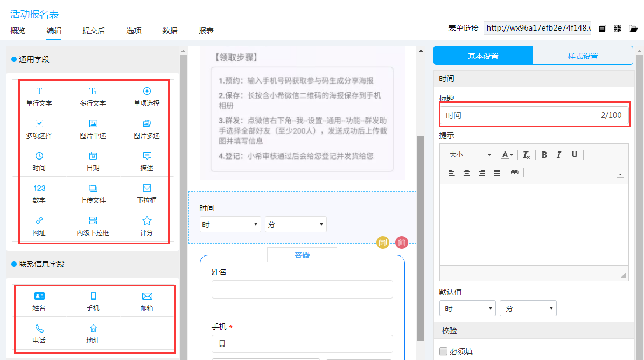The height and width of the screenshot is (360, 644).
Task: Show the form QR code
Action: pos(617,29)
